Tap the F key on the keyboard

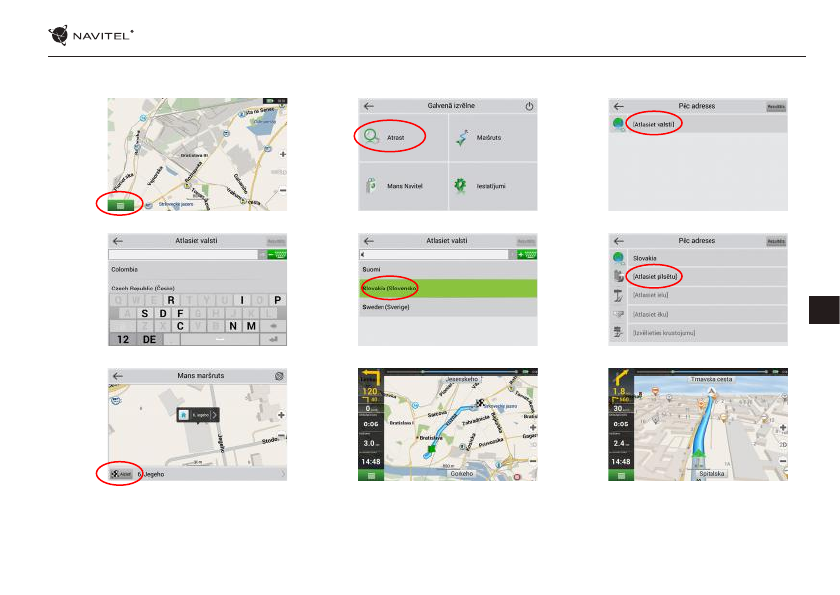pyautogui.click(x=181, y=313)
